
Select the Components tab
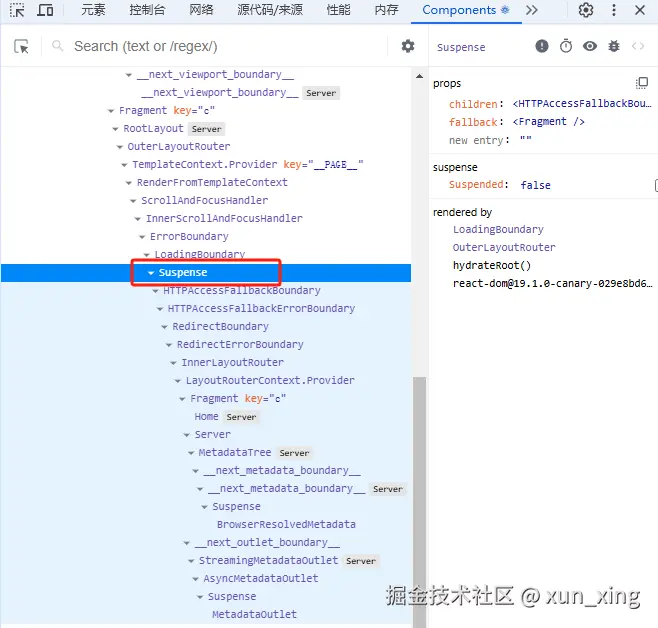tap(466, 10)
